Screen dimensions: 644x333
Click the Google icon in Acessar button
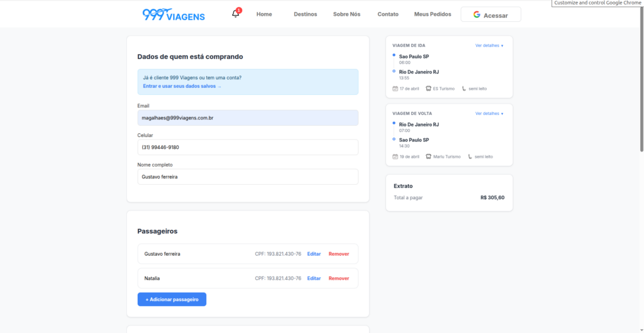click(477, 14)
